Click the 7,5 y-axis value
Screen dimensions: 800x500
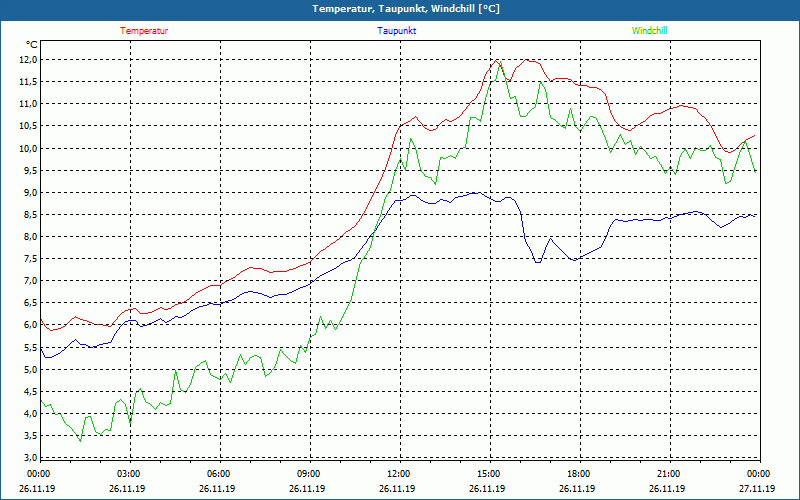(31, 259)
